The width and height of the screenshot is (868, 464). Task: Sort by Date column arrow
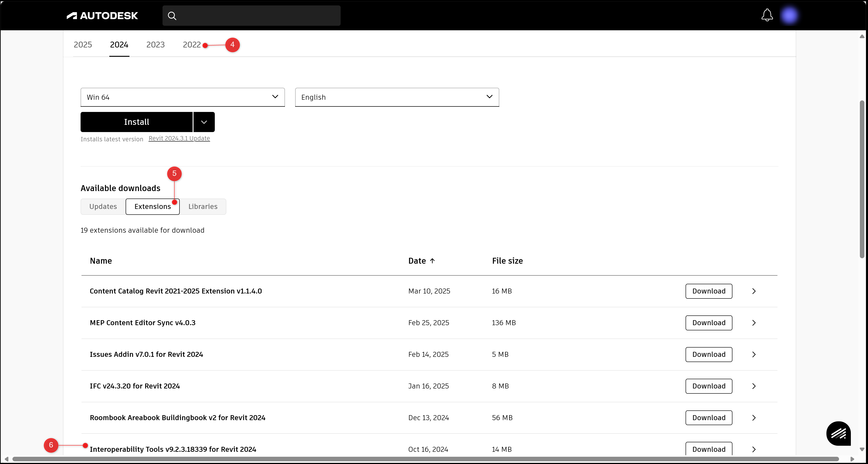point(432,261)
